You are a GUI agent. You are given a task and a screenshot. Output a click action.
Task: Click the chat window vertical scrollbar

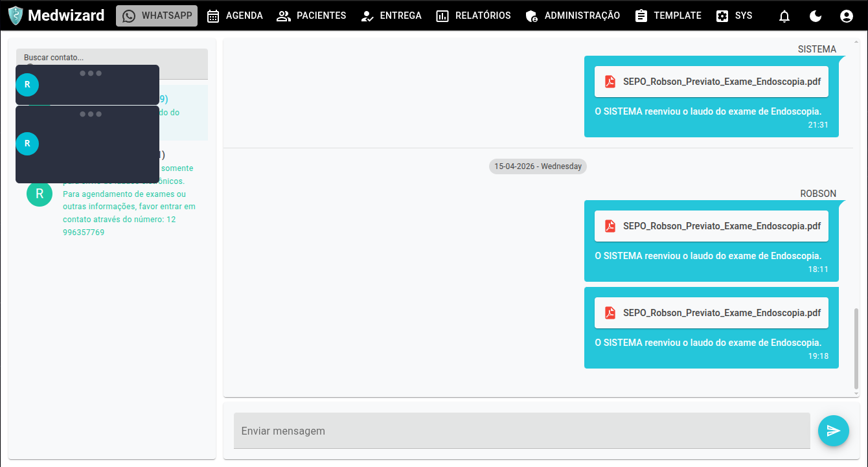tap(856, 350)
